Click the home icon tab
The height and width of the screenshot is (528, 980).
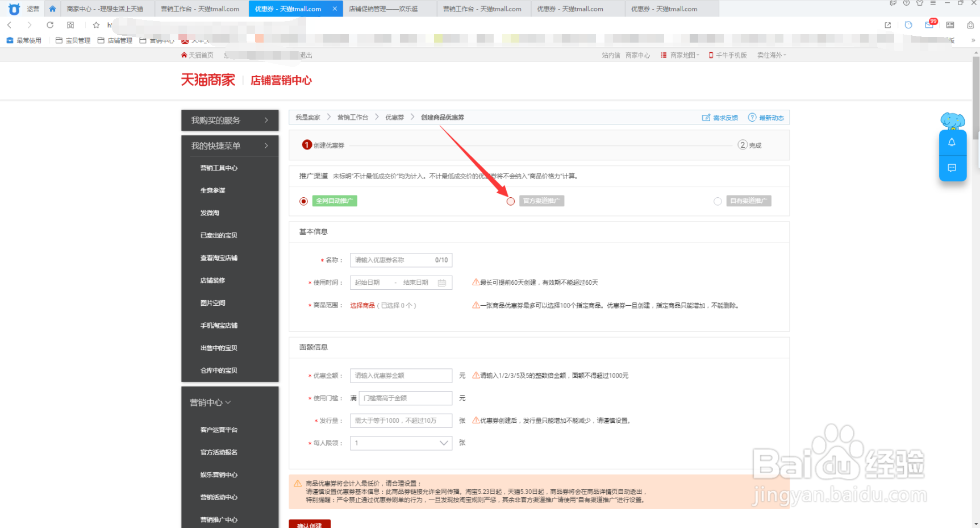click(52, 9)
